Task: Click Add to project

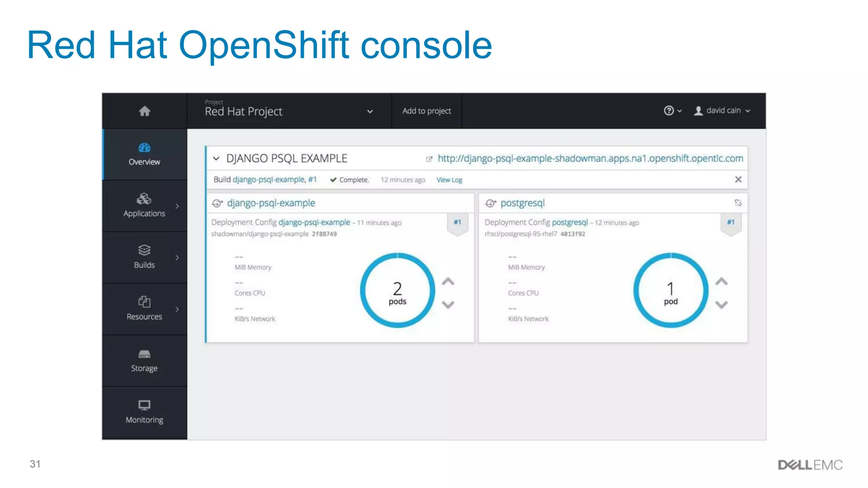Action: [426, 111]
